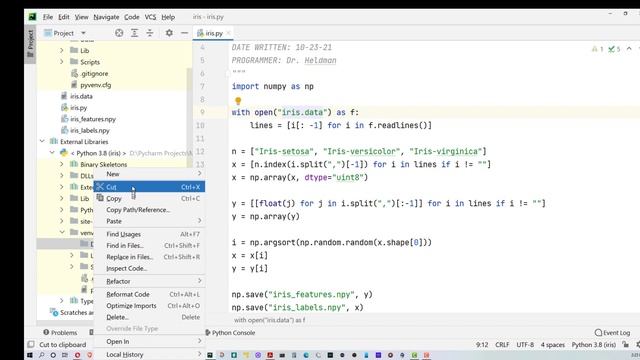Click the Collapse All icon in Project panel
The image size is (640, 360).
coord(150,33)
